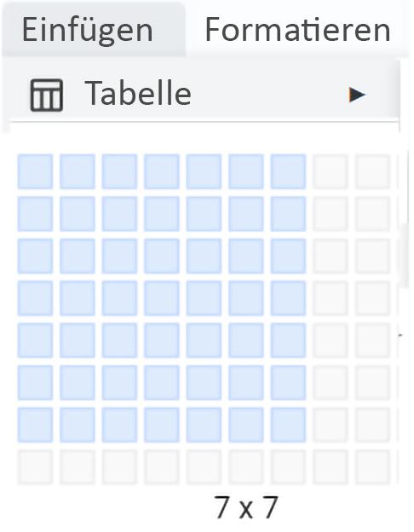Click the 7 x 7 size label
Viewport: 414px width, 532px height.
[246, 507]
